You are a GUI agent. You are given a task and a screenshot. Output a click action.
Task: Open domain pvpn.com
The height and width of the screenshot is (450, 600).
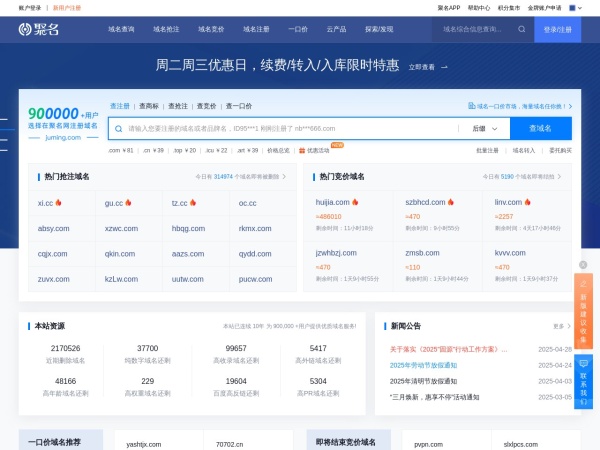tap(429, 444)
